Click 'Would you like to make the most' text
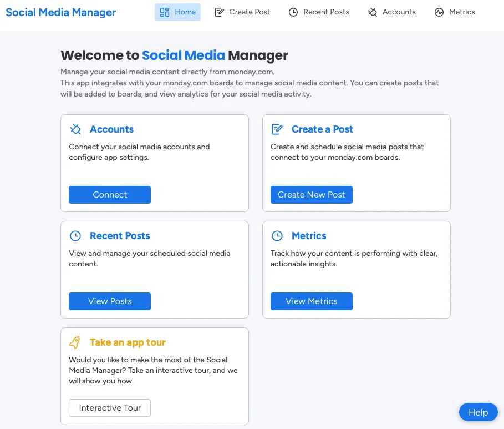Viewport: 504px width, 429px height. click(x=153, y=370)
